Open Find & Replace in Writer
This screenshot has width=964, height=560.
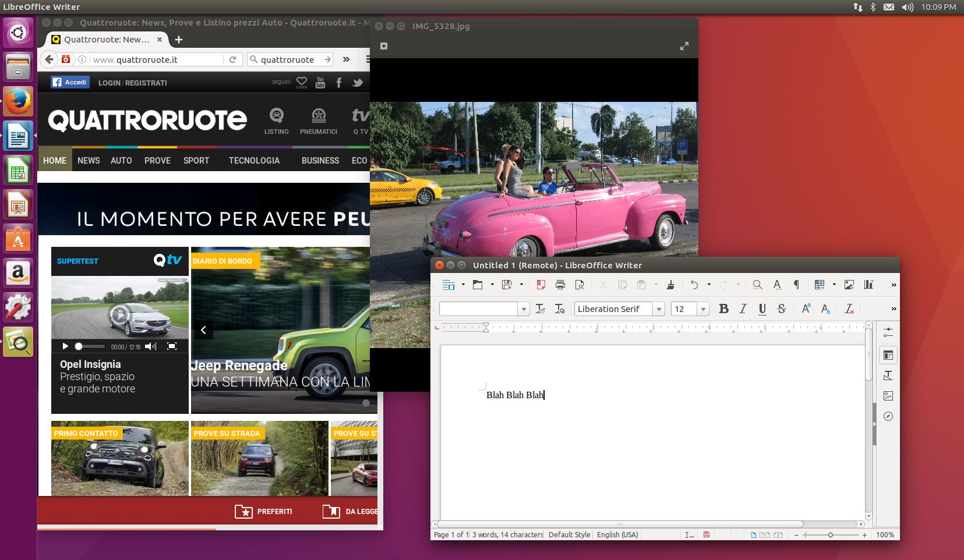757,285
